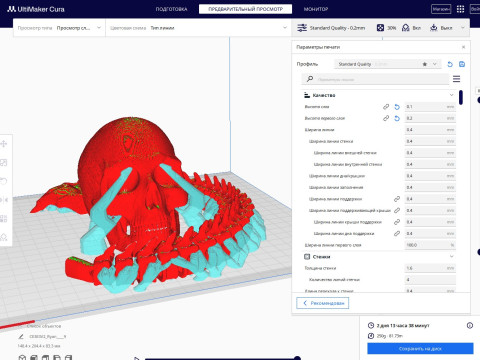This screenshot has height=360, width=480.
Task: Click the settings search input field
Action: point(375,79)
